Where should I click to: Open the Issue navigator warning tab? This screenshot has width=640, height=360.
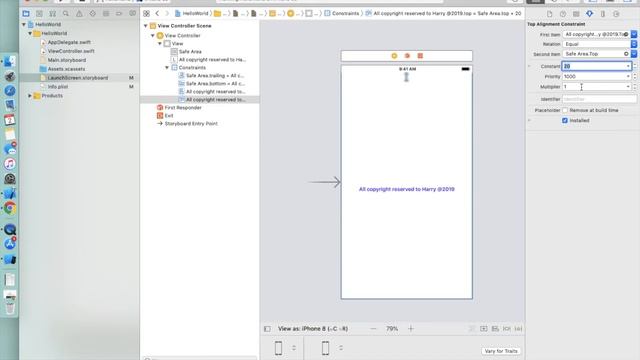pos(79,13)
